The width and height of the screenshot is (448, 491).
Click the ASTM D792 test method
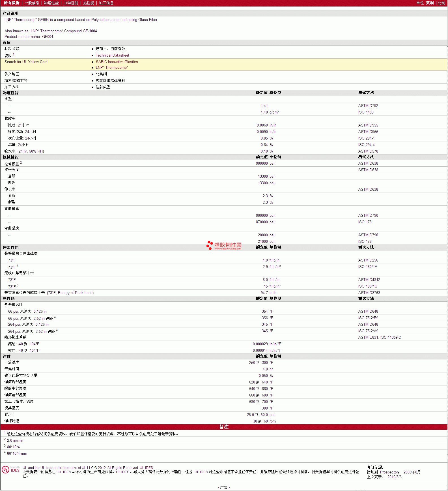368,106
